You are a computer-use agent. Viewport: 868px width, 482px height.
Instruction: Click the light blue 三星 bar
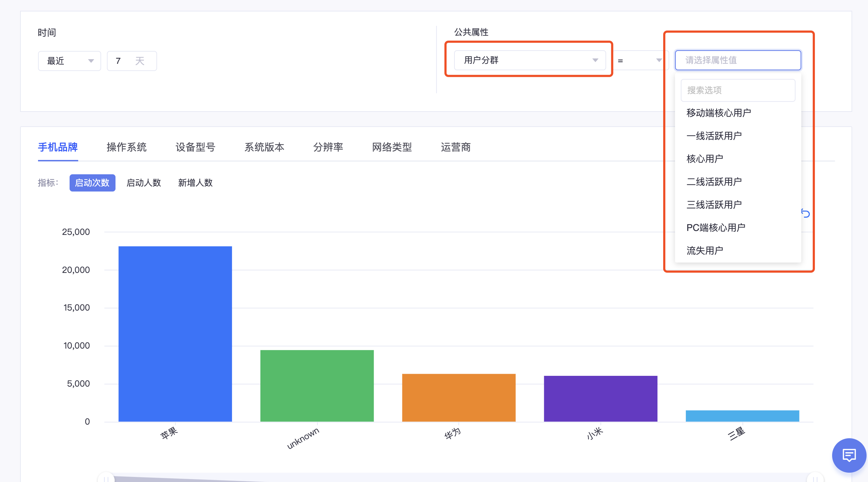click(x=742, y=416)
